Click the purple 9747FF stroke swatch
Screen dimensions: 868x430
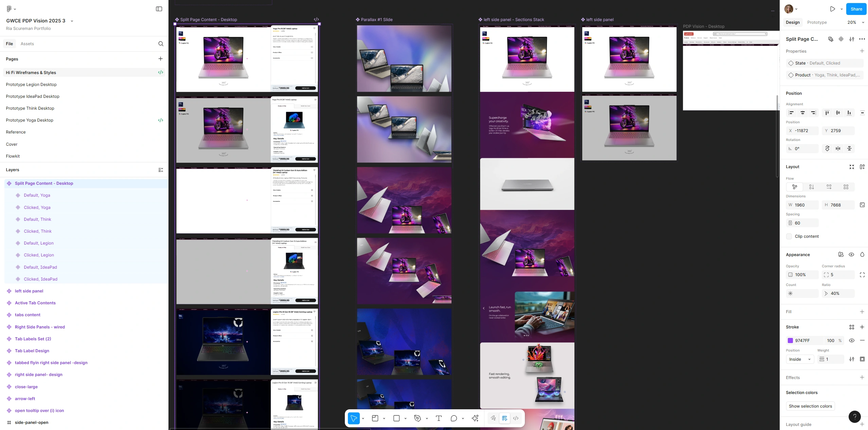click(x=790, y=340)
